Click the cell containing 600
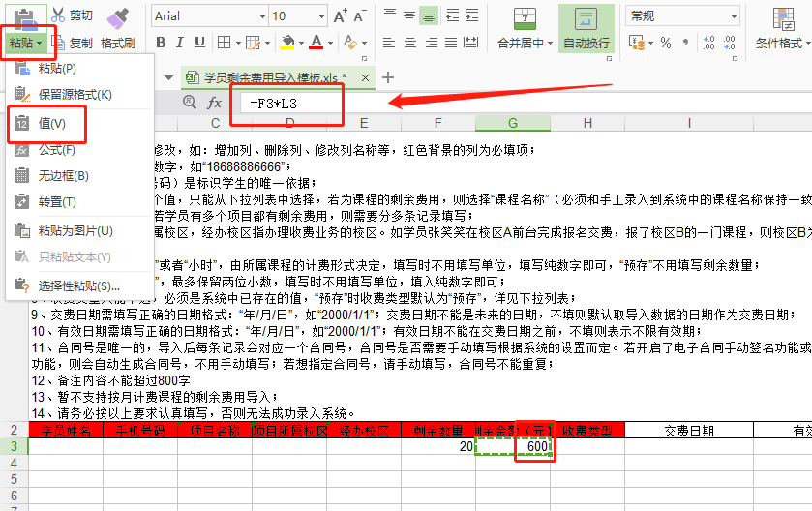The height and width of the screenshot is (511, 812). click(513, 446)
